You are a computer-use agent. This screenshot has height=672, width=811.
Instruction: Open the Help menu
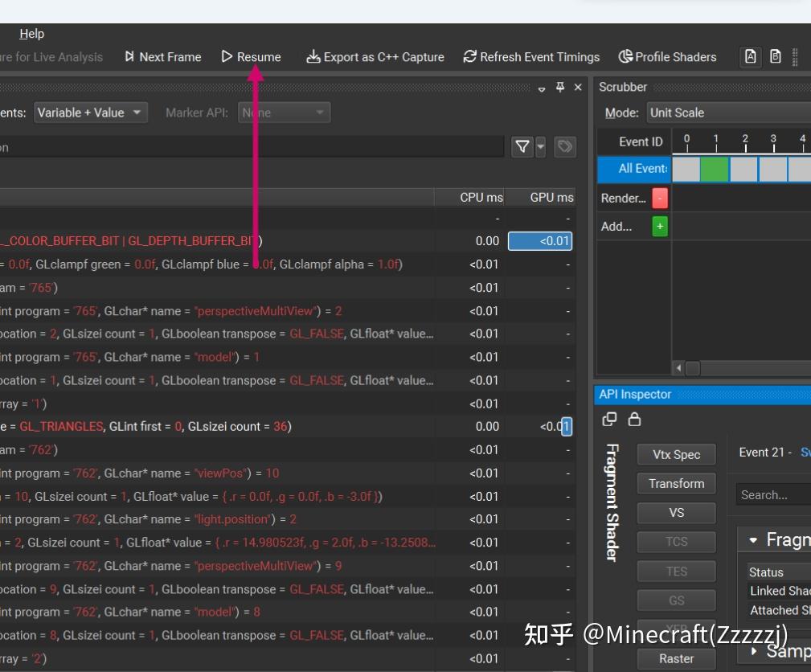pos(32,34)
